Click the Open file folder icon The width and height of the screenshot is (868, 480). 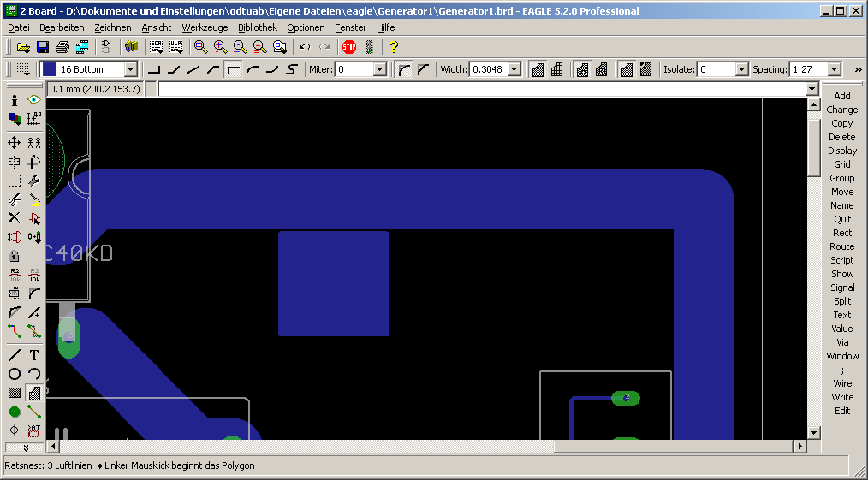click(x=23, y=47)
